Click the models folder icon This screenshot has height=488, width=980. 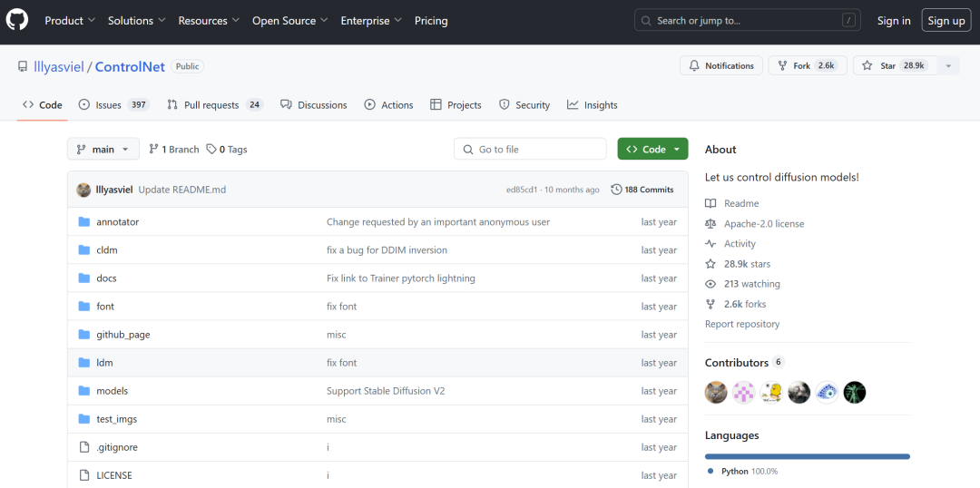coord(84,391)
